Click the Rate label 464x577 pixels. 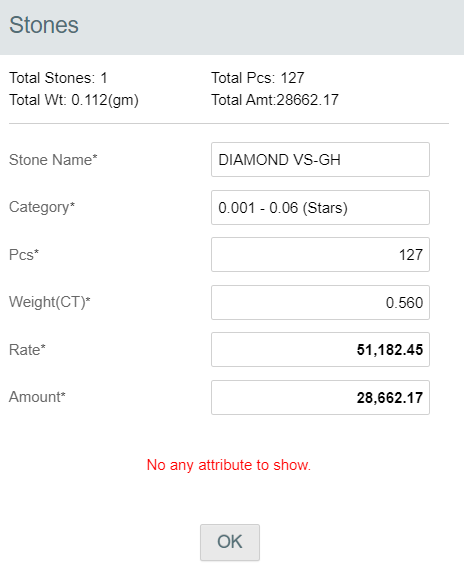coord(27,350)
